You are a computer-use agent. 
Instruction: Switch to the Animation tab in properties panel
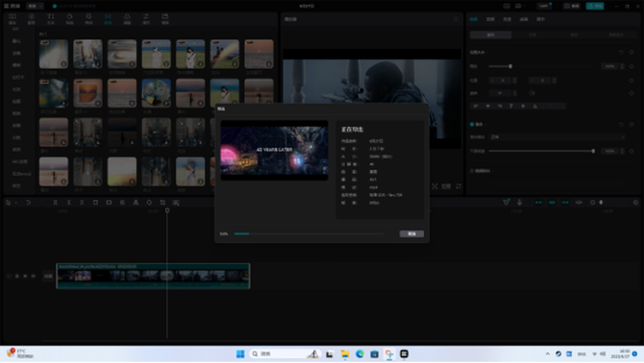coord(524,19)
